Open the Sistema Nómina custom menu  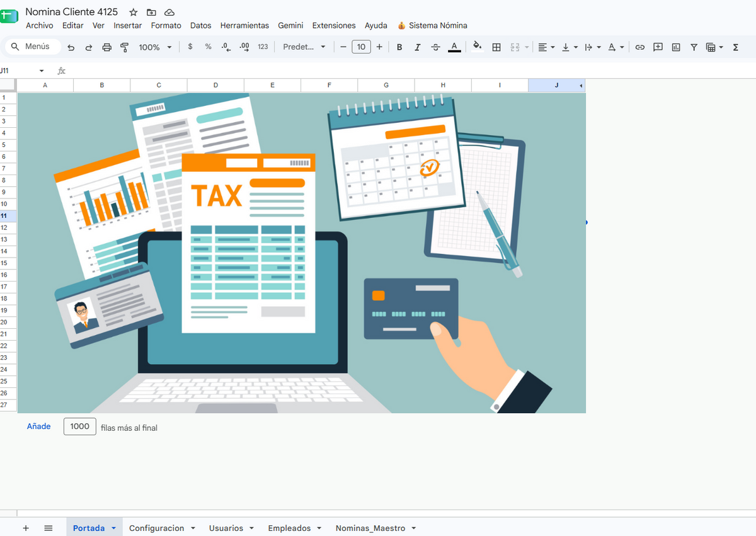[x=432, y=26]
